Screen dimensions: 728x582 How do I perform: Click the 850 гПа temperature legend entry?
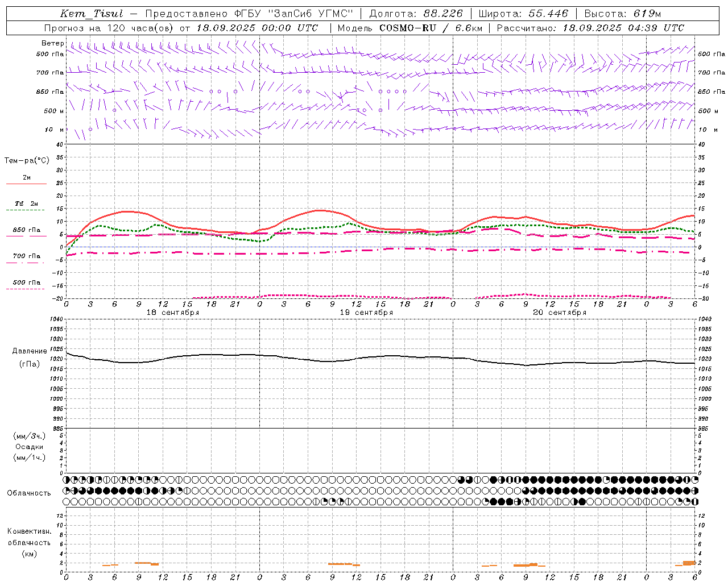point(27,230)
